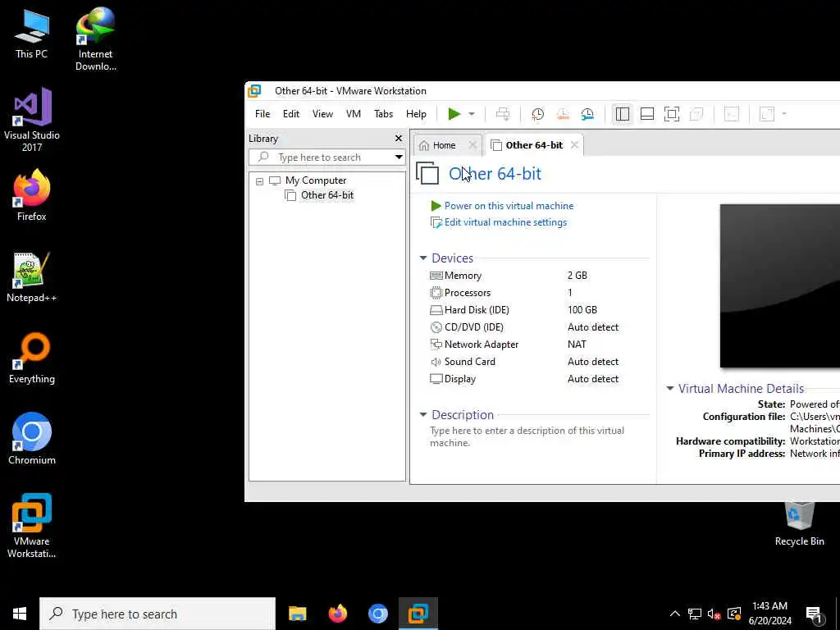Open Chromium desktop icon
840x630 pixels.
[x=32, y=440]
